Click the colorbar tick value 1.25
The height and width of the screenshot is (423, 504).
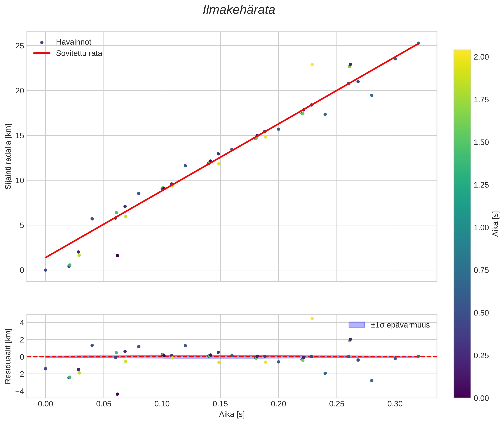click(x=481, y=185)
